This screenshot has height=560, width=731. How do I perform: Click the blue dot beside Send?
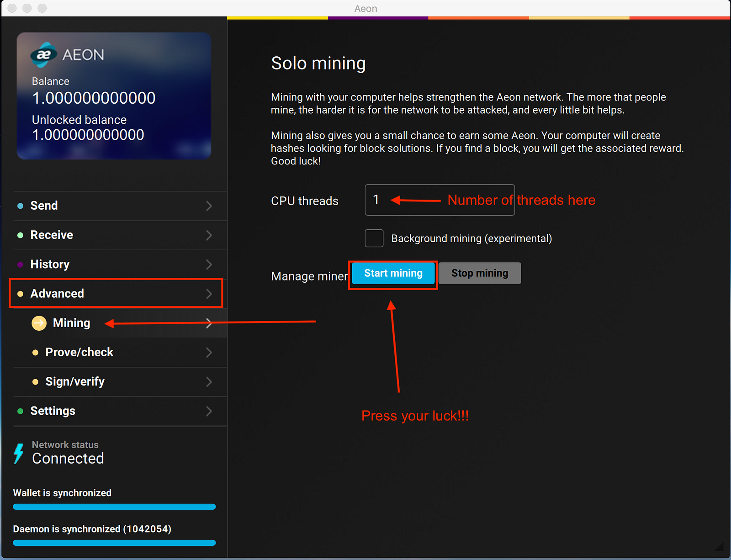tap(20, 206)
